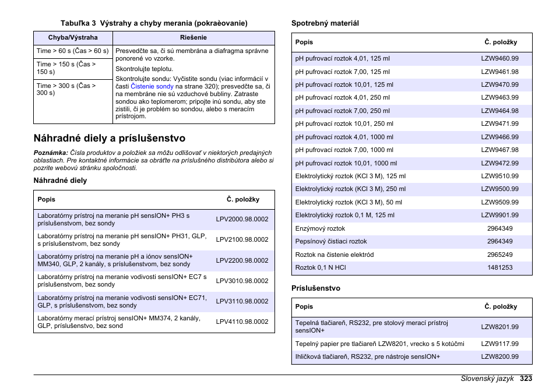Select part number LPV4110.98.0002

pyautogui.click(x=242, y=322)
